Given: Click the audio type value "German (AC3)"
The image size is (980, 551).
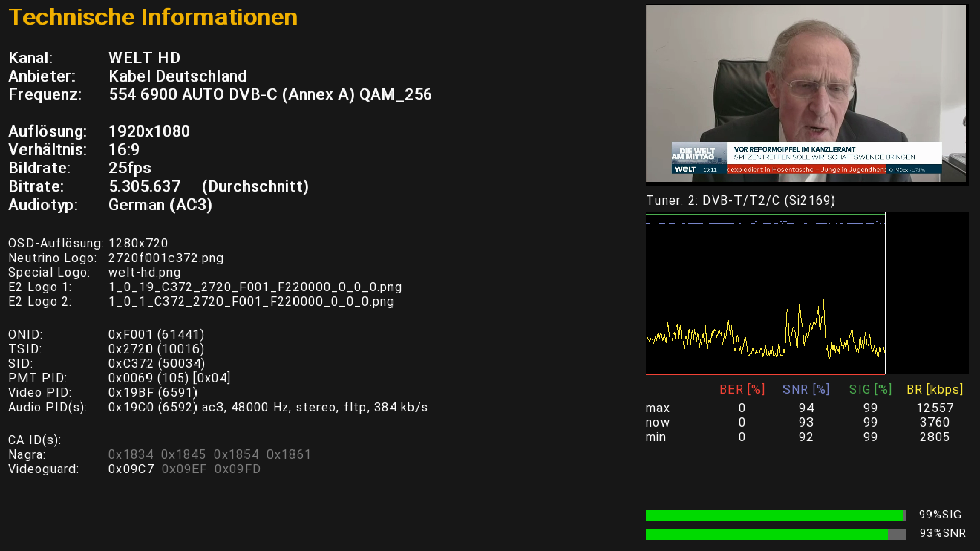Looking at the screenshot, I should (x=160, y=205).
